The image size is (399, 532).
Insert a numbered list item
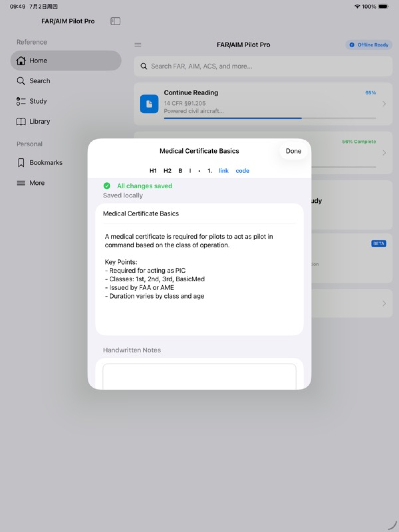click(x=210, y=171)
